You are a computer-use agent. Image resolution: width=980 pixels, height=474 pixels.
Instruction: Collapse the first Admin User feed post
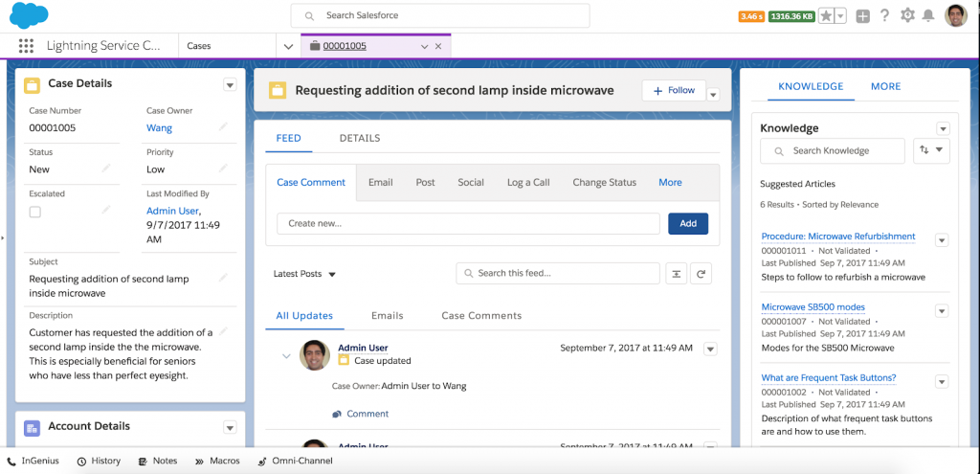(x=286, y=356)
